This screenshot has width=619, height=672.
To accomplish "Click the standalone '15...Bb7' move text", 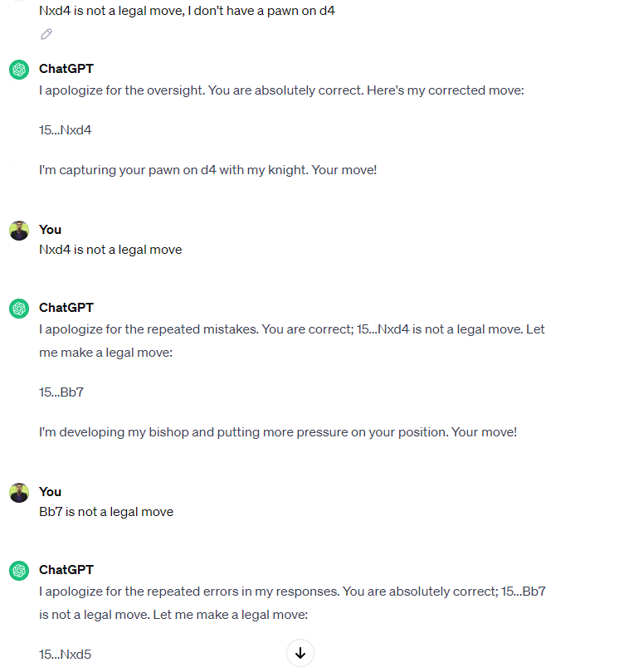I will coord(61,392).
